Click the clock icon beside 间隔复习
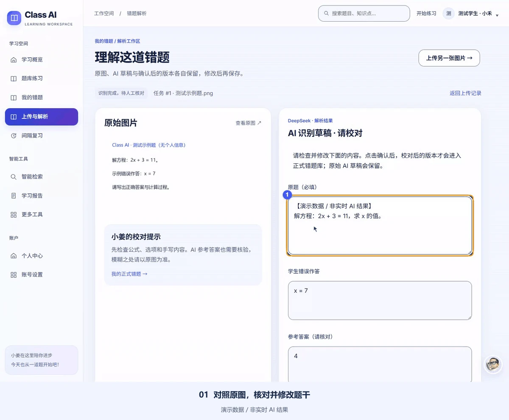 click(14, 136)
